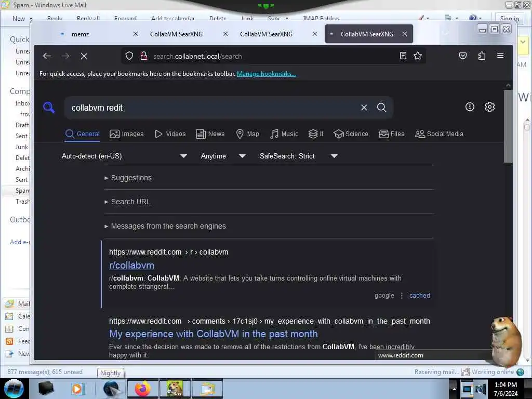Open tracking protection shield icon
Image resolution: width=532 pixels, height=399 pixels.
click(129, 56)
